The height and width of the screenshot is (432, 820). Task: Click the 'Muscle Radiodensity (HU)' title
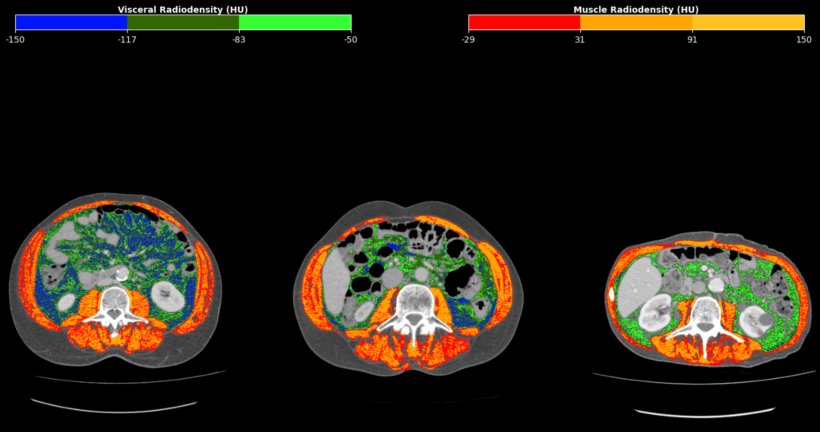coord(636,9)
